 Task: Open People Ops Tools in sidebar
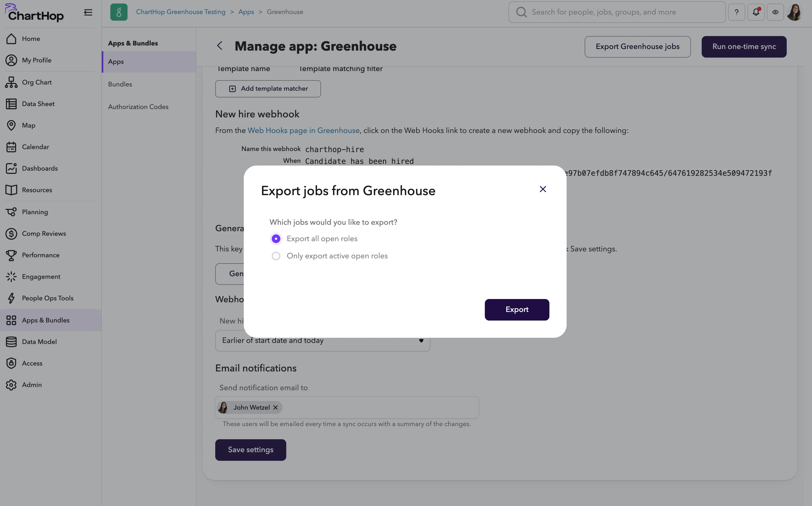point(50,298)
